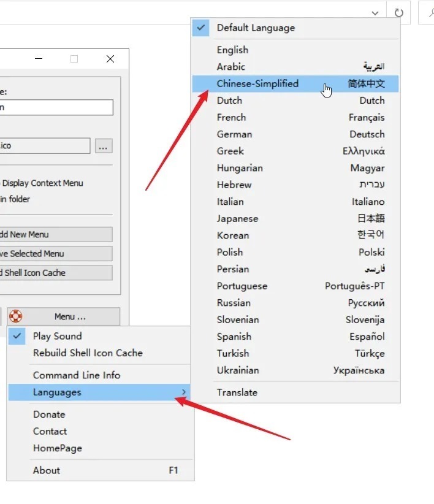Select the Donate menu entry

point(49,414)
